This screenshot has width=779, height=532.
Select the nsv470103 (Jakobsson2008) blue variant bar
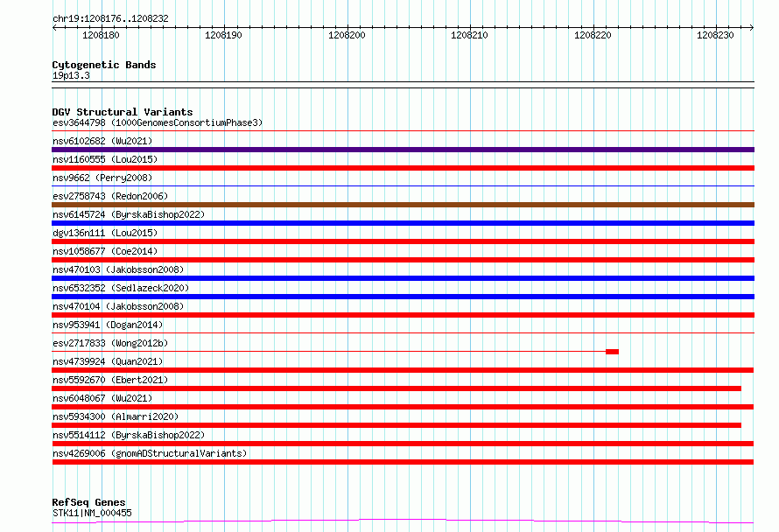403,278
